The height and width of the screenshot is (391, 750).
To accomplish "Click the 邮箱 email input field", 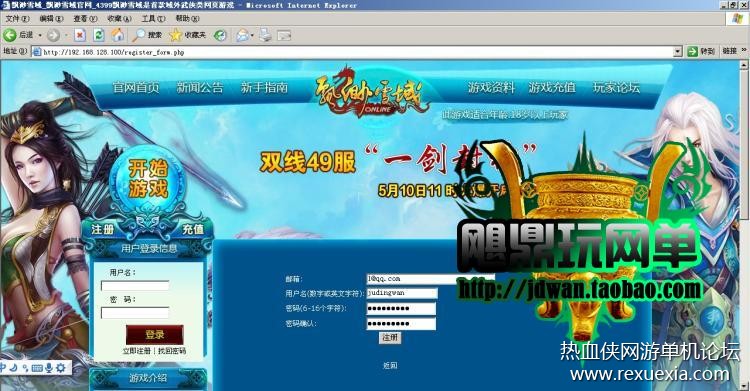I will [430, 279].
